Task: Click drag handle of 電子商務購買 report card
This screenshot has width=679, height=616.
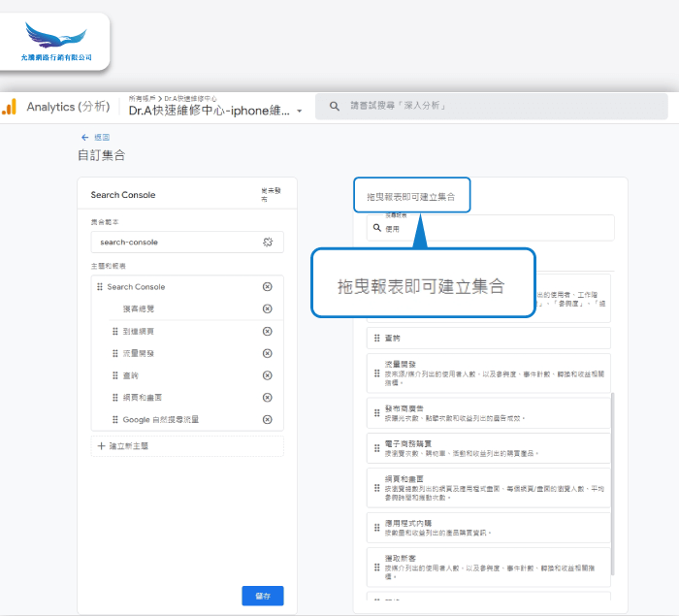Action: tap(376, 447)
